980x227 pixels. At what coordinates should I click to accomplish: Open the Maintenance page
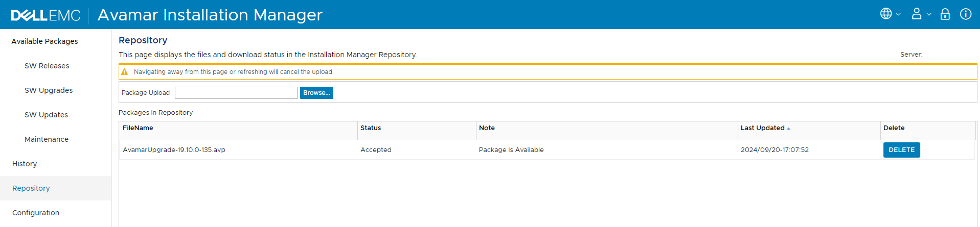(47, 139)
